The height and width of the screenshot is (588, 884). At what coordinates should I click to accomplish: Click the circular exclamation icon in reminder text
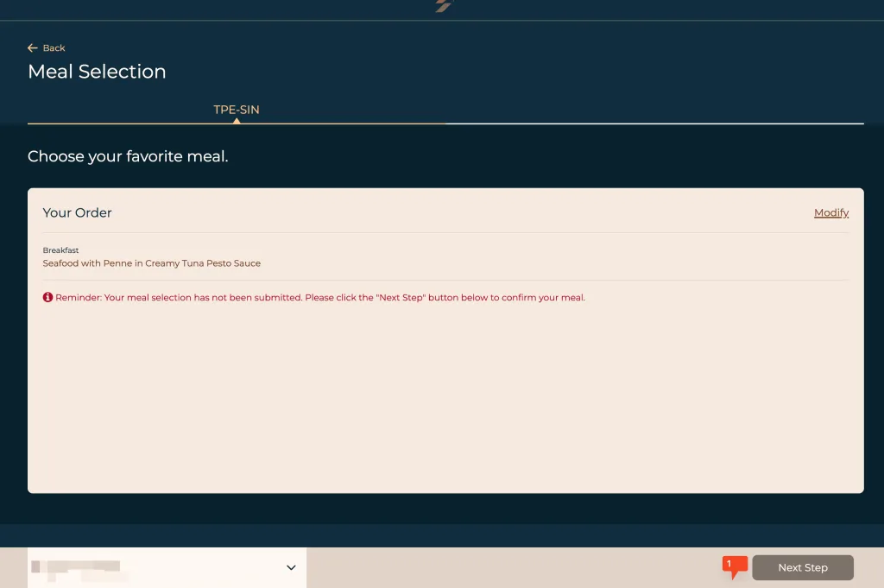coord(48,297)
